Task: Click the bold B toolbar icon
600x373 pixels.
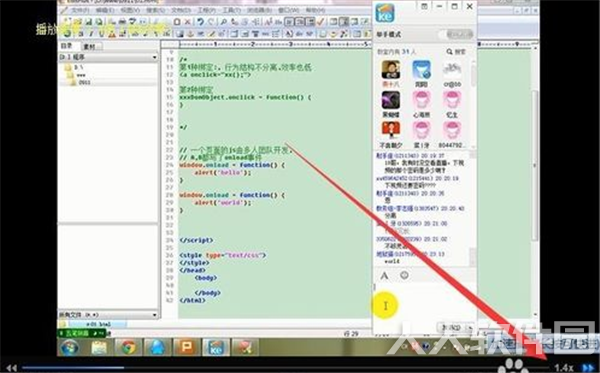Action: 81,34
